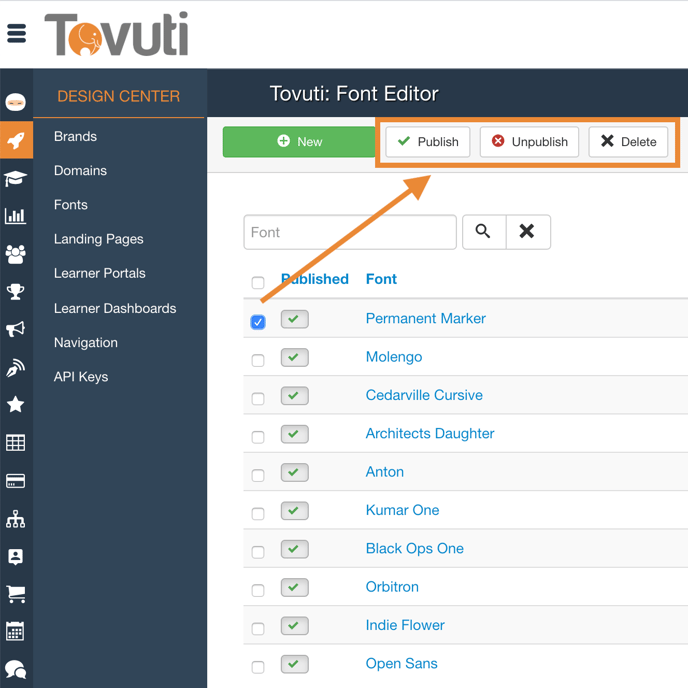Open the shopping cart icon

coord(16,594)
